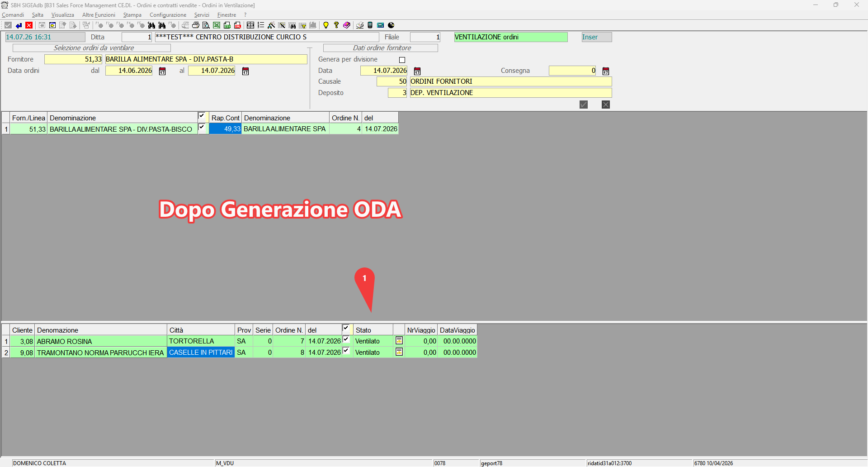Click the 'dal' date field 14.06.2026
This screenshot has width=868, height=467.
click(129, 71)
